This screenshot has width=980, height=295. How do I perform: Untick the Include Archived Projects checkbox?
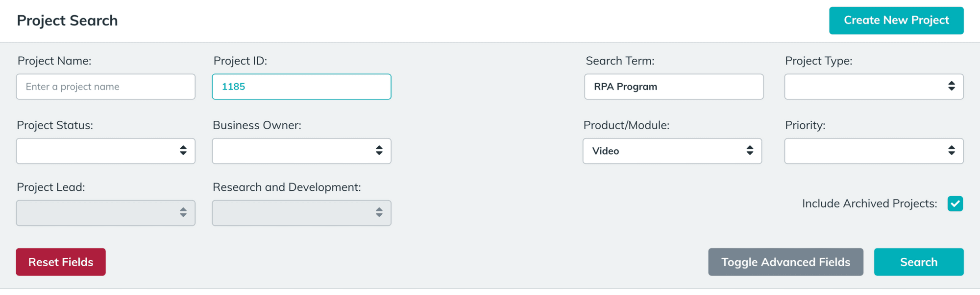tap(955, 204)
